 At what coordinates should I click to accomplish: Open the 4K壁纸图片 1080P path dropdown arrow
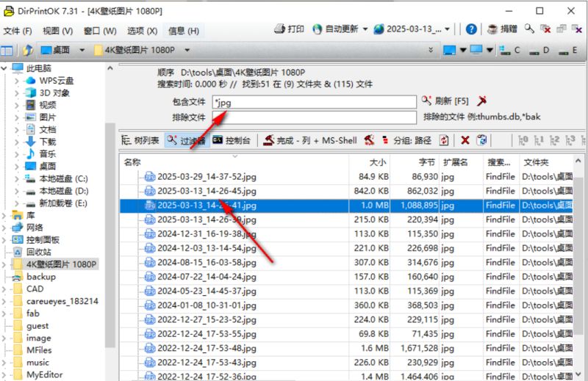187,50
